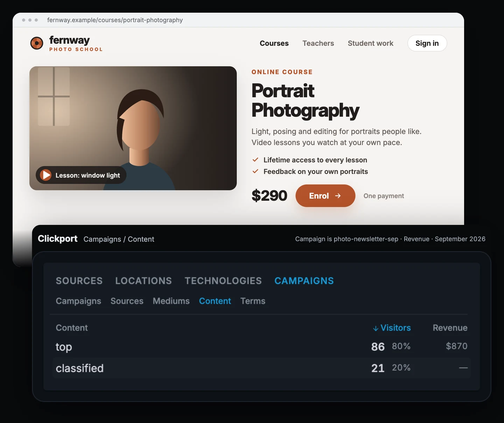Click the Sign in button
This screenshot has width=504, height=423.
(427, 43)
